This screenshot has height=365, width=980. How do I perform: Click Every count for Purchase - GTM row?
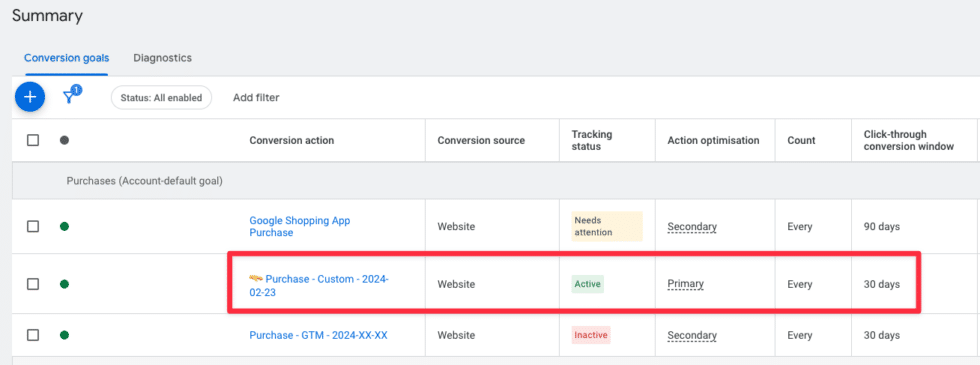point(800,335)
